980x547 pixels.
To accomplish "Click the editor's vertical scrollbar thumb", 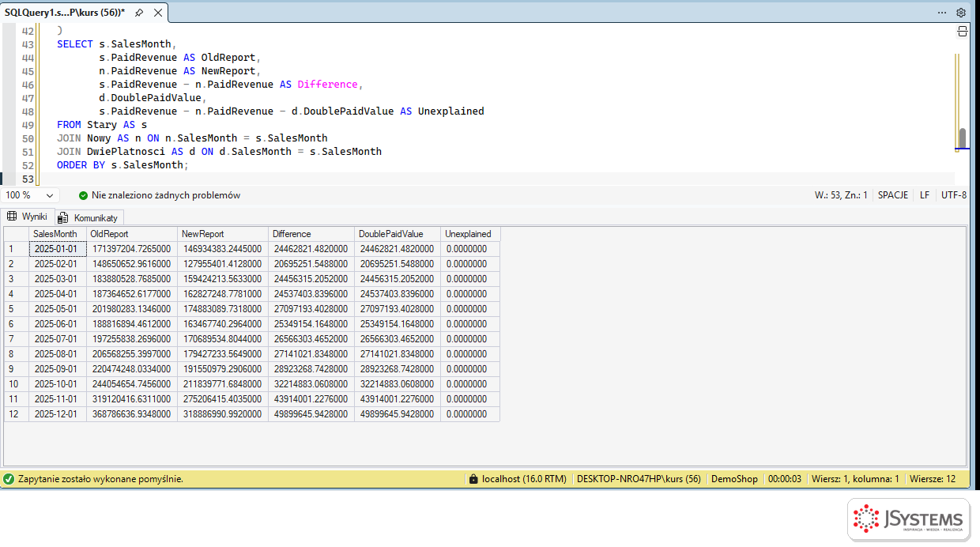I will [x=962, y=138].
